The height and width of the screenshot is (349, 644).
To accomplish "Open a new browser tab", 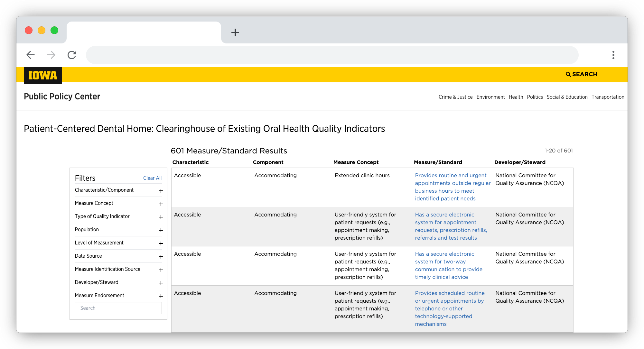I will pyautogui.click(x=235, y=32).
